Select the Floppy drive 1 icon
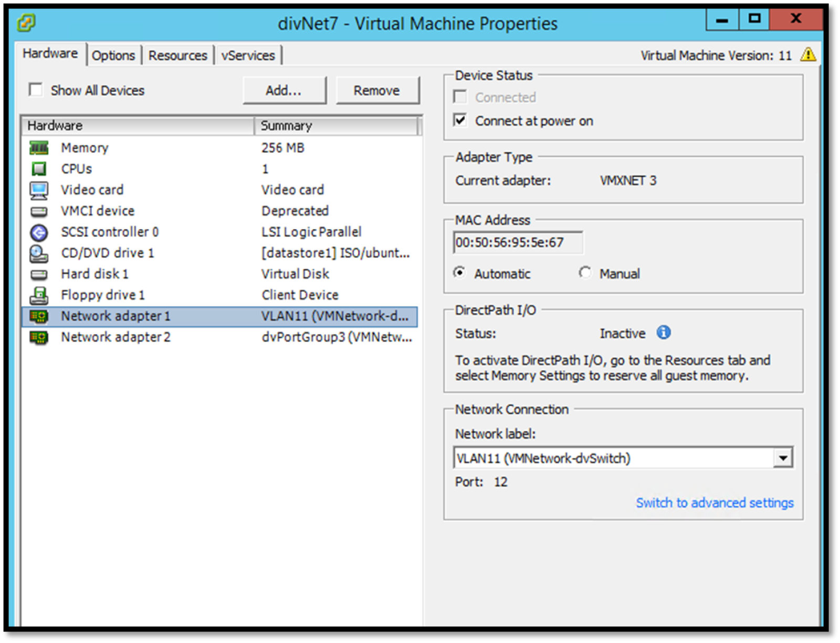The width and height of the screenshot is (840, 643). coord(39,295)
